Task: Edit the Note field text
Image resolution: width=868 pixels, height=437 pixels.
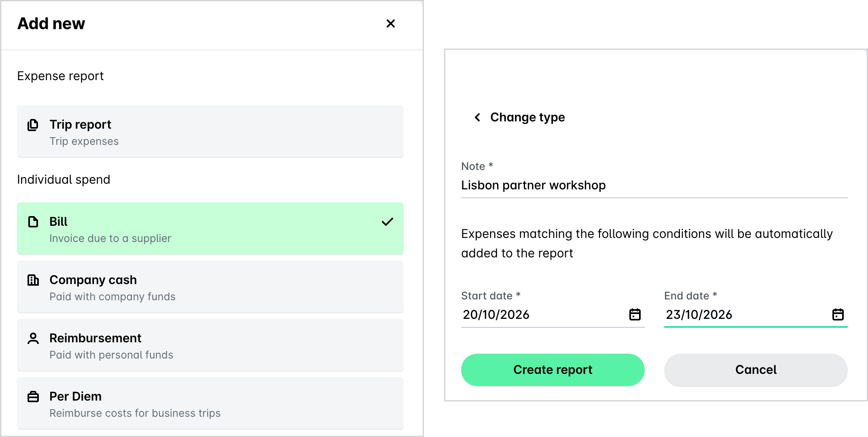Action: (654, 185)
